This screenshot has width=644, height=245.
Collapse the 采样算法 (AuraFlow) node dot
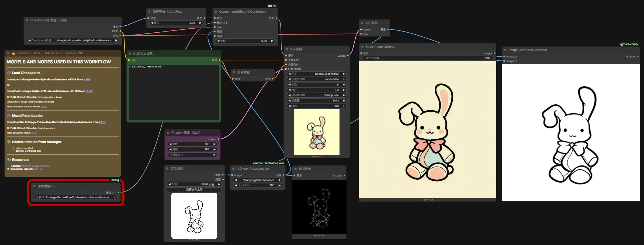150,12
